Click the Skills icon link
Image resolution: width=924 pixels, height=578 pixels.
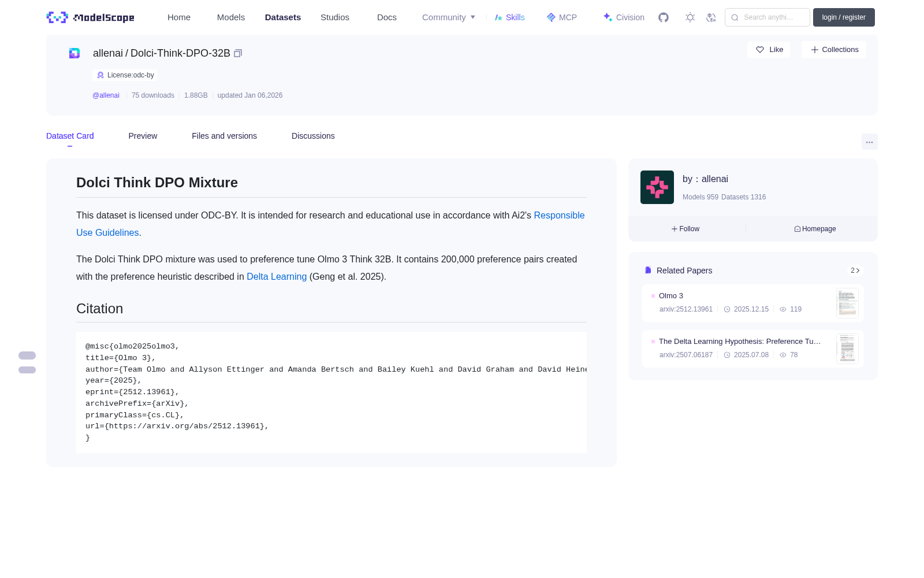click(x=509, y=17)
